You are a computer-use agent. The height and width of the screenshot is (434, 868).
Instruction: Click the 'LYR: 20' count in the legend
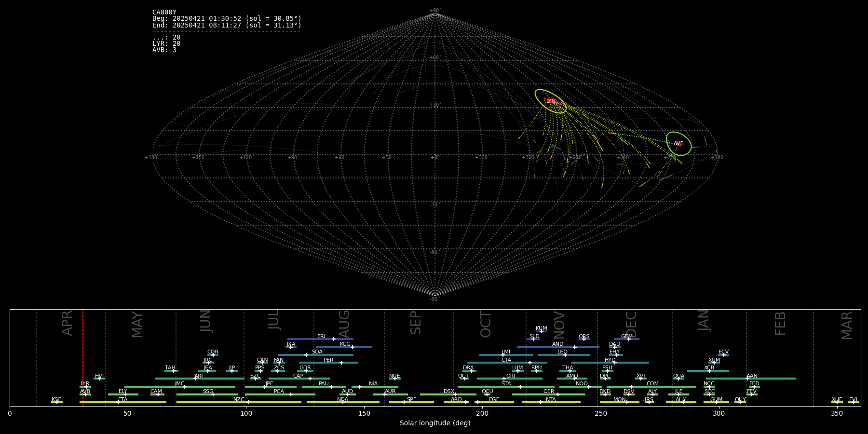(166, 44)
